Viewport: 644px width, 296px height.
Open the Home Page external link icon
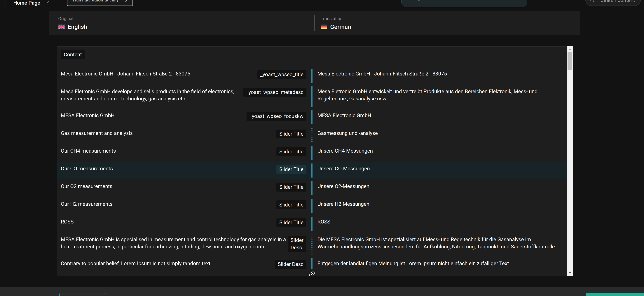coord(47,3)
